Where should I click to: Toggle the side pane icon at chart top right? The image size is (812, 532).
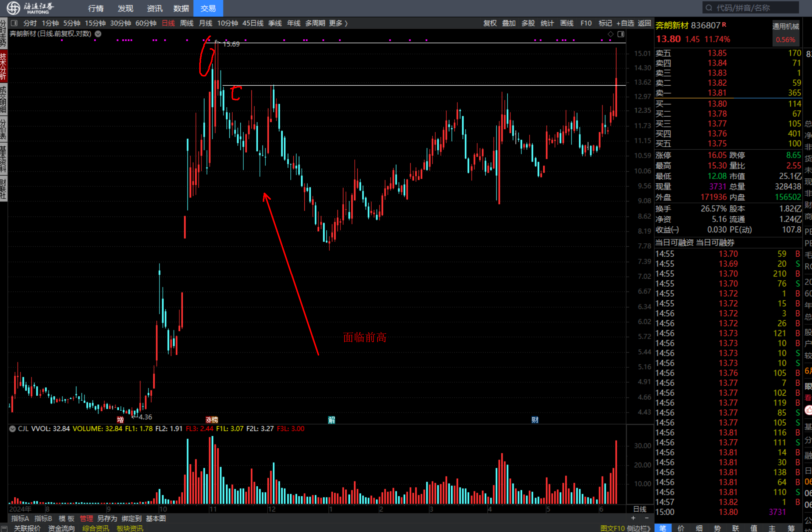tap(621, 34)
